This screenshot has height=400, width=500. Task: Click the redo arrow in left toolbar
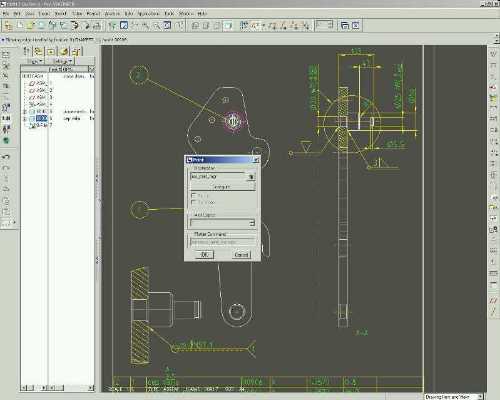tap(6, 167)
